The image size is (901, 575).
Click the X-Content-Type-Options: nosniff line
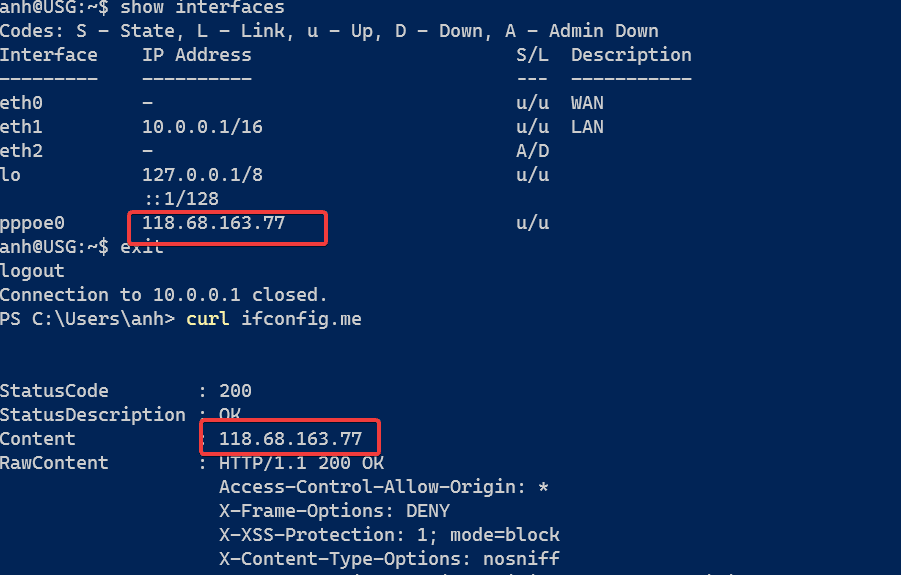389,559
